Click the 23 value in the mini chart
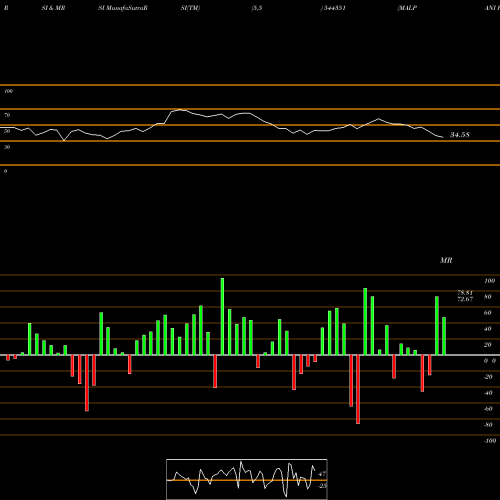This screenshot has width=500, height=500. pos(322,486)
